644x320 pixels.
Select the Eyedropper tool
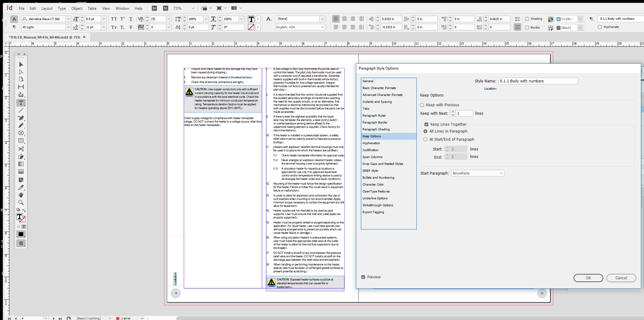(x=21, y=187)
